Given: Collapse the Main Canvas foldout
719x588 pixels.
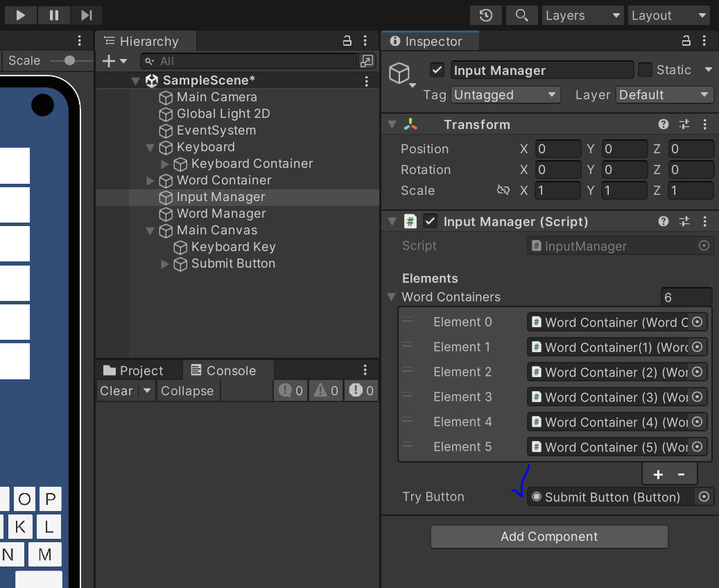Looking at the screenshot, I should tap(150, 231).
